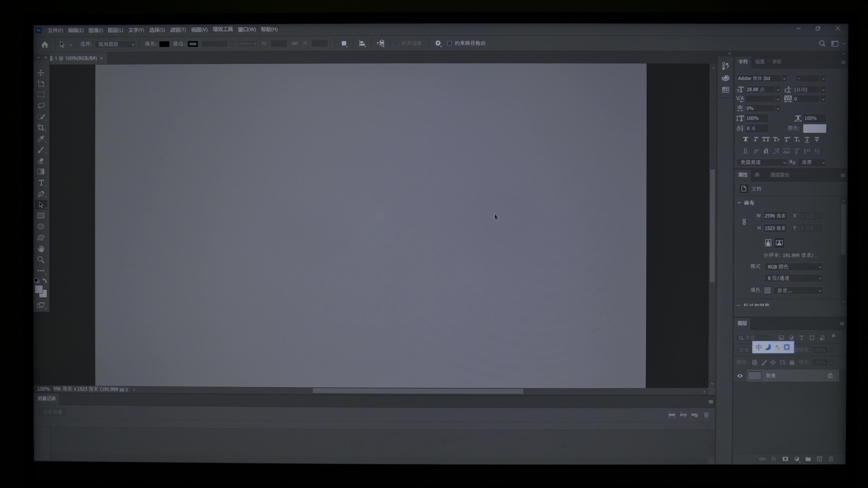
Task: Select the Eyedropper tool
Action: (41, 139)
